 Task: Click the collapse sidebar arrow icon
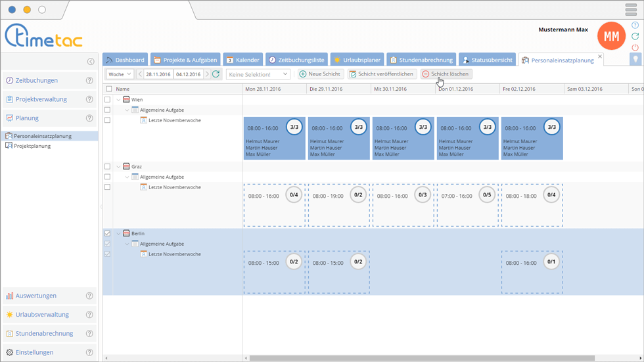tap(91, 62)
